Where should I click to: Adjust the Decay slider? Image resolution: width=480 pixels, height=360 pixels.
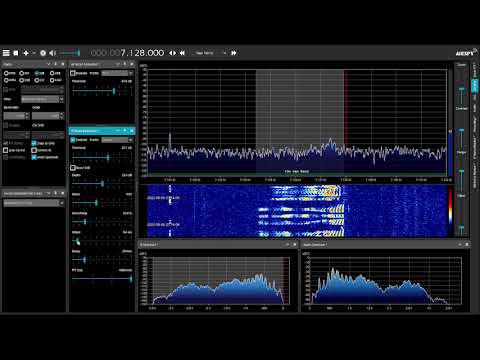click(102, 259)
